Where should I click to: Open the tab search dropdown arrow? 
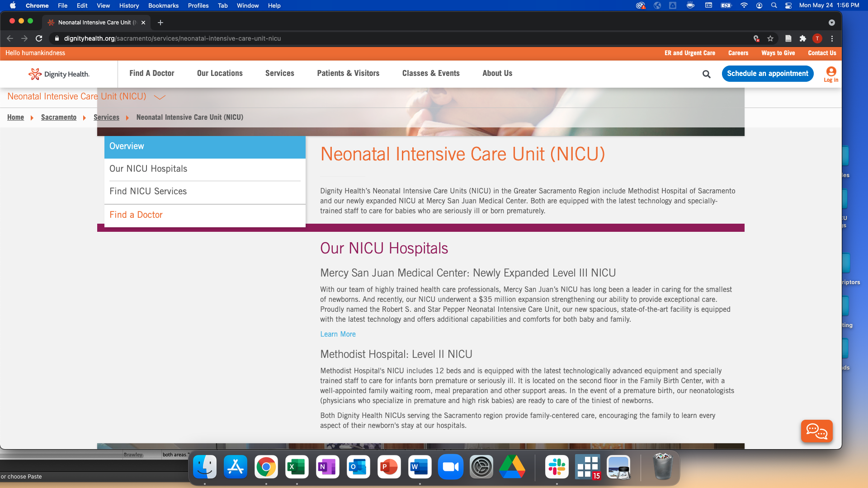click(831, 23)
